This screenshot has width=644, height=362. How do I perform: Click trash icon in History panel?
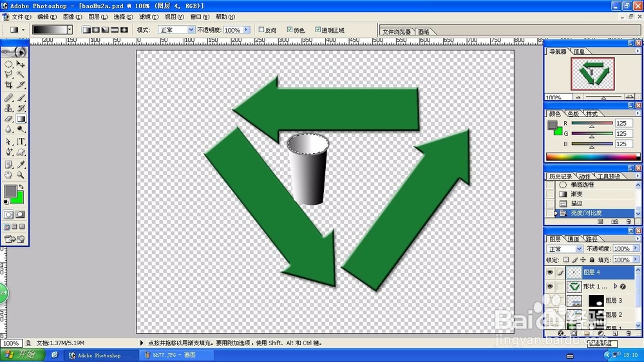629,222
